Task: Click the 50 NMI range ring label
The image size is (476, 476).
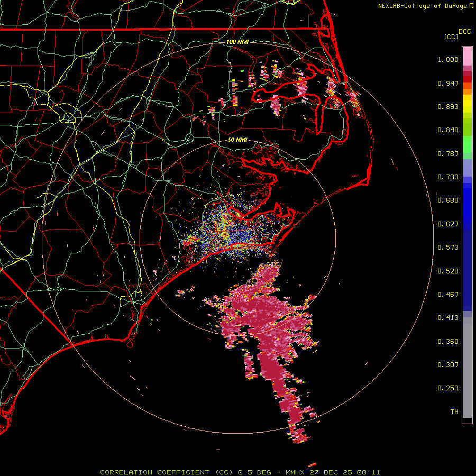Action: click(237, 140)
